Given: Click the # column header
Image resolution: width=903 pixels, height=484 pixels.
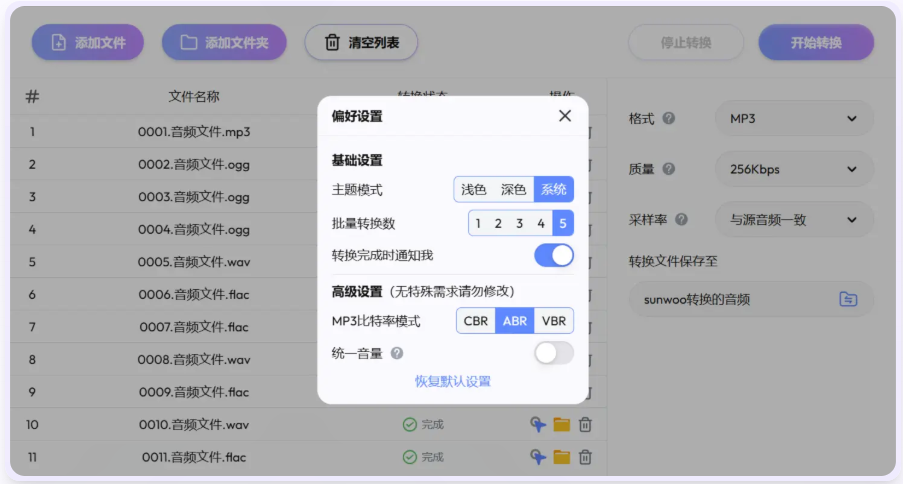Looking at the screenshot, I should tap(32, 96).
